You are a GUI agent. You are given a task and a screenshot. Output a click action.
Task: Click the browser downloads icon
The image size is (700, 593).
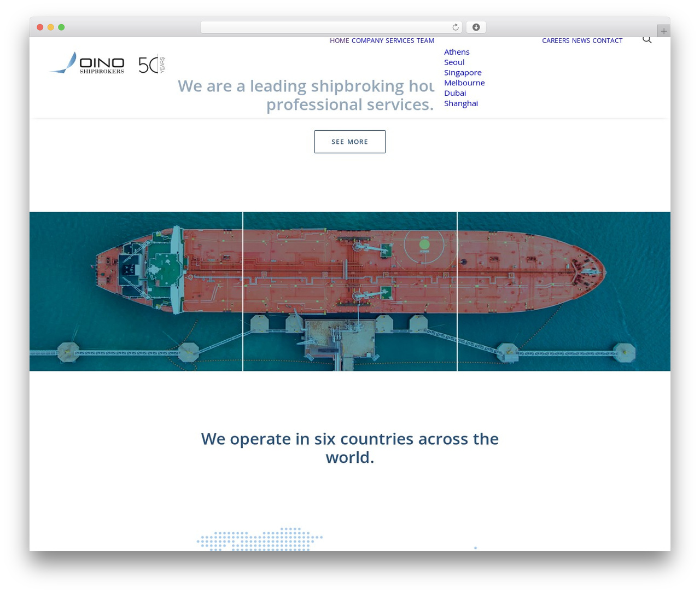tap(476, 27)
